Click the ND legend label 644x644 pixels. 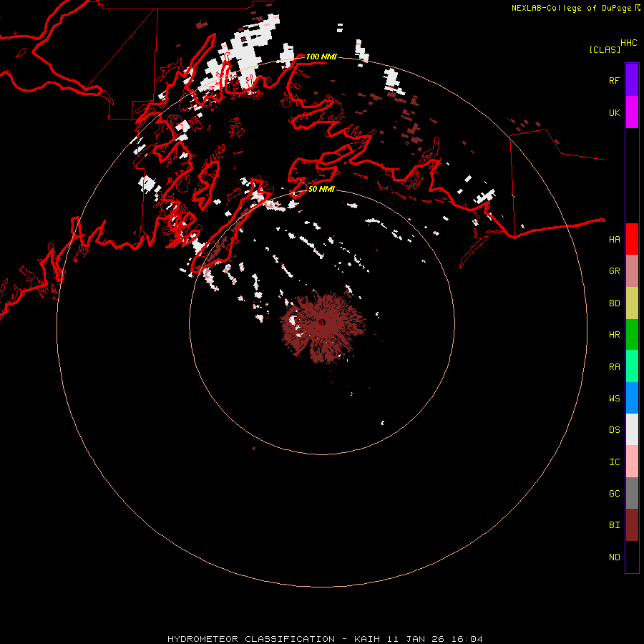614,557
